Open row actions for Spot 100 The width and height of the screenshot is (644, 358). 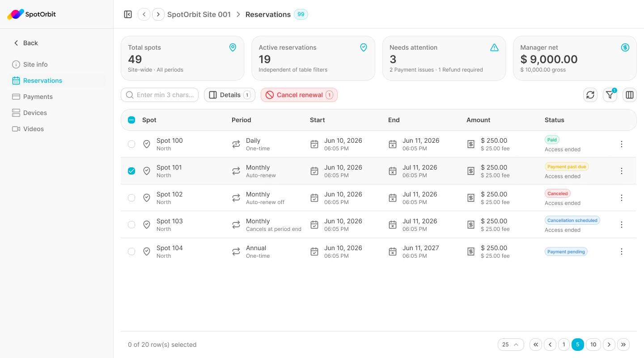click(622, 144)
